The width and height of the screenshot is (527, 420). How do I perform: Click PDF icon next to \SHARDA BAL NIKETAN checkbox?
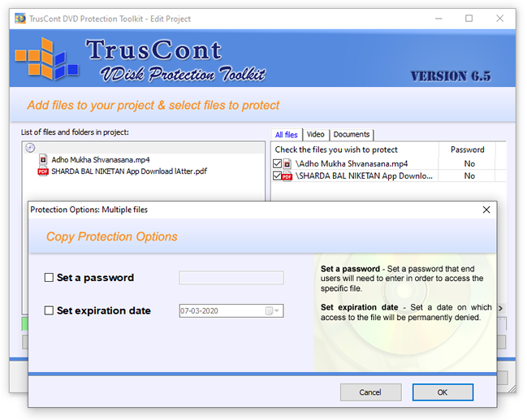[x=287, y=175]
